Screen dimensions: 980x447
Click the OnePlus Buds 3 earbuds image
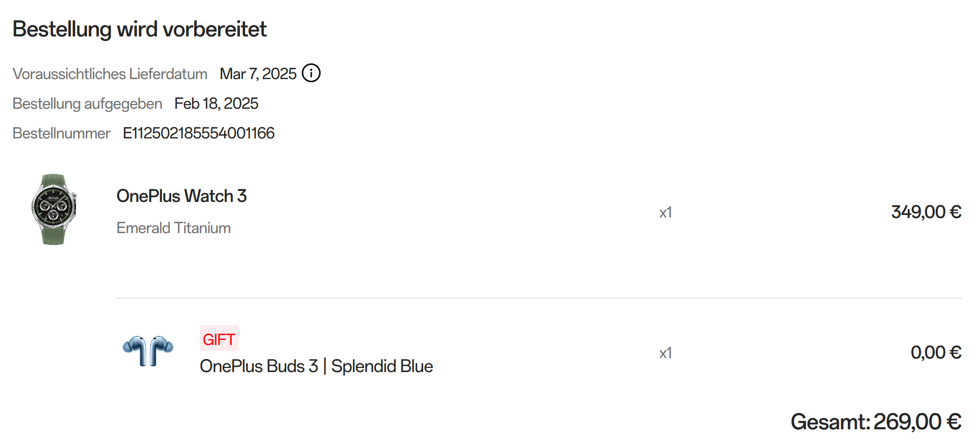click(x=148, y=351)
